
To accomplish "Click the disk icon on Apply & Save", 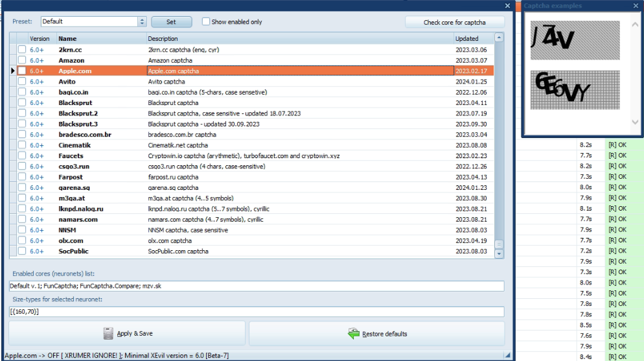I will (108, 333).
